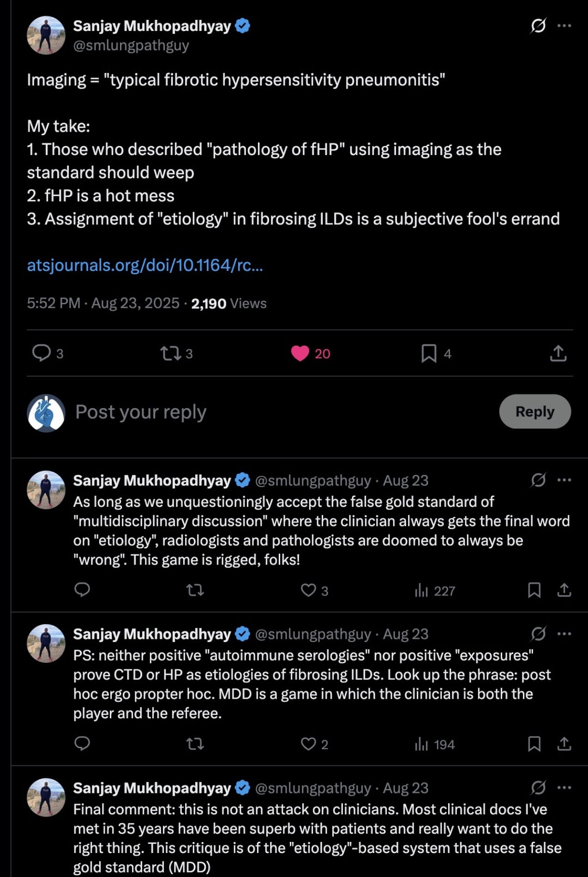588x877 pixels.
Task: Open the more options menu on main post
Action: coord(564,26)
